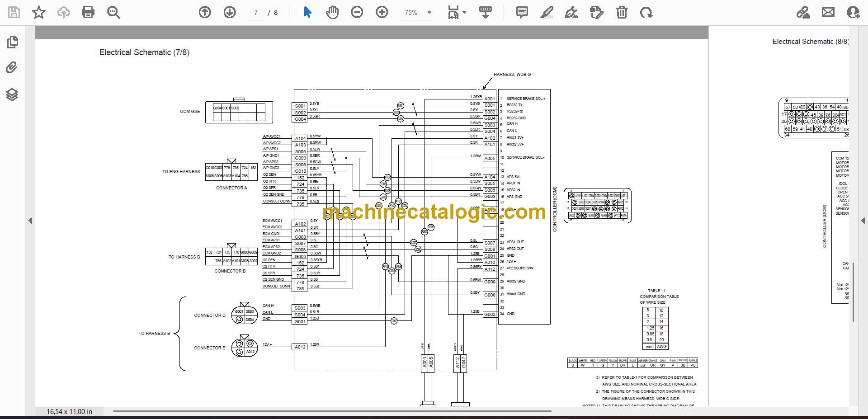868x419 pixels.
Task: Click the 'CONNECTOR E' label
Action: point(210,348)
